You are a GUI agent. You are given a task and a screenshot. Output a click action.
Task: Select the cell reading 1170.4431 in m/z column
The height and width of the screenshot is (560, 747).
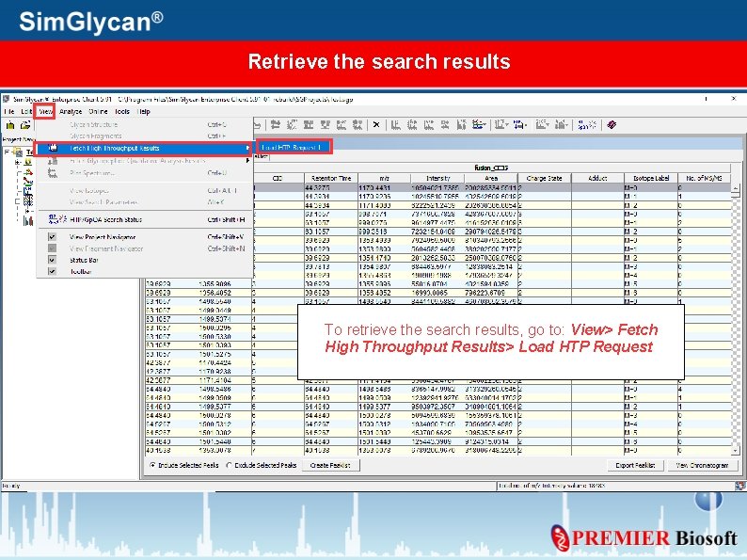(384, 188)
